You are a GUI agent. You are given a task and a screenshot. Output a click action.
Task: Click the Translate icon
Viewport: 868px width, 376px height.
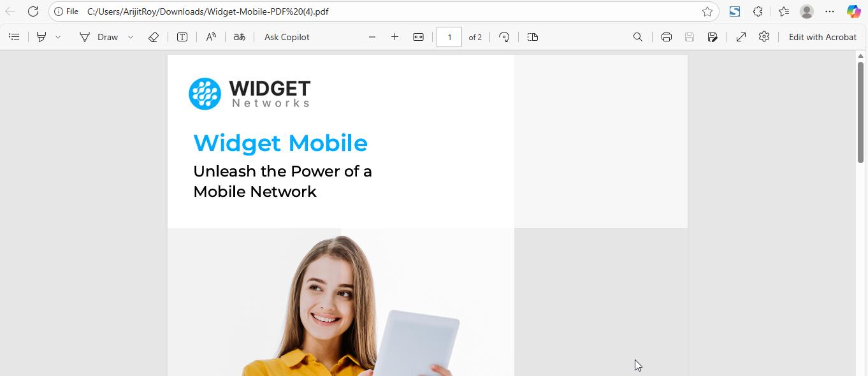pos(239,37)
